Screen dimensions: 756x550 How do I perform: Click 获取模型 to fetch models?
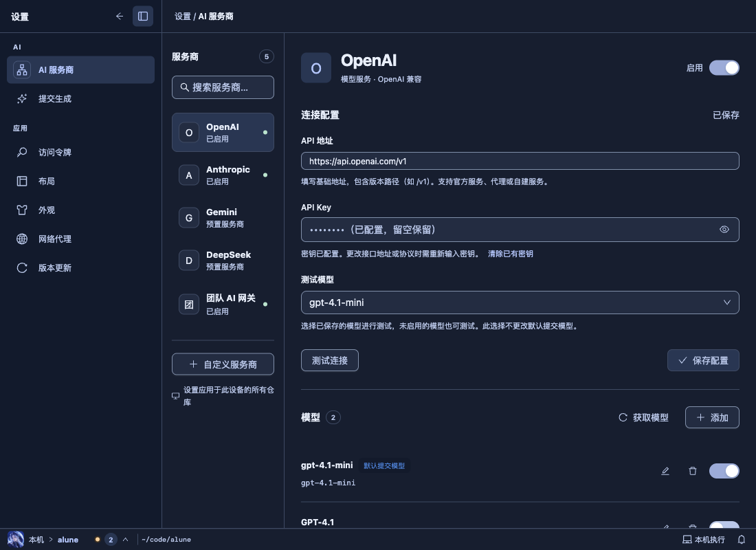coord(643,417)
